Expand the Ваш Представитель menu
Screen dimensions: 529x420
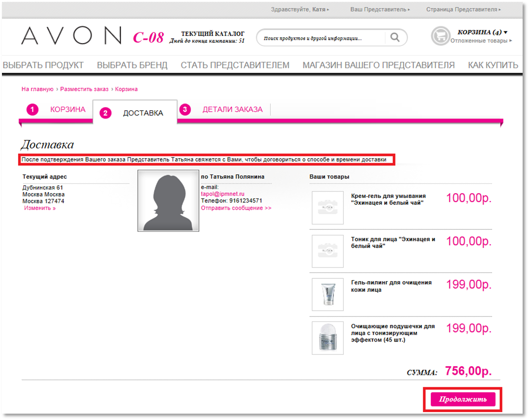[x=380, y=9]
